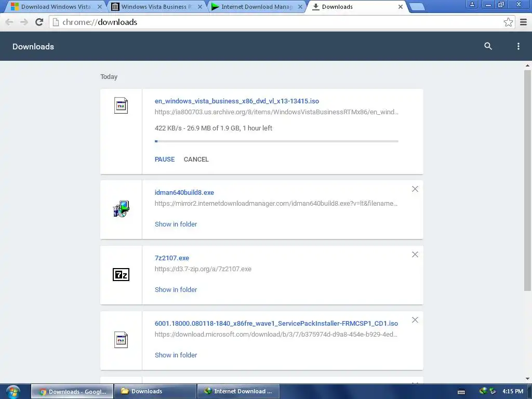
Task: Click the Downloads page title
Action: pyautogui.click(x=33, y=46)
